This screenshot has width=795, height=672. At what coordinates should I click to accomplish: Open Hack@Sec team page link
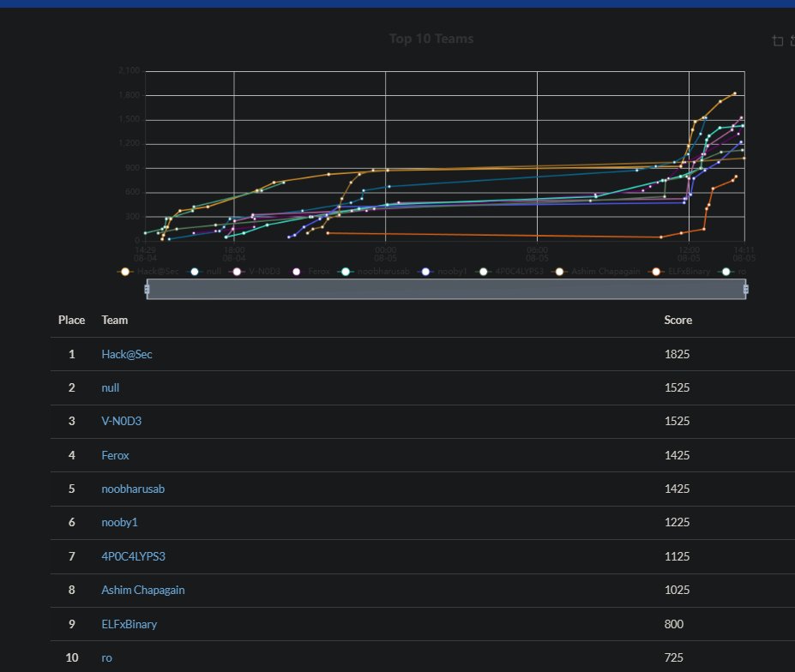(x=127, y=354)
